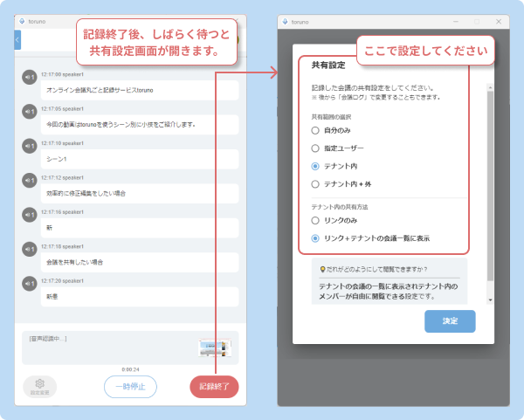Image resolution: width=524 pixels, height=420 pixels.
Task: Play audio for the 12:17:05 speaker1 entry
Action: [30, 112]
